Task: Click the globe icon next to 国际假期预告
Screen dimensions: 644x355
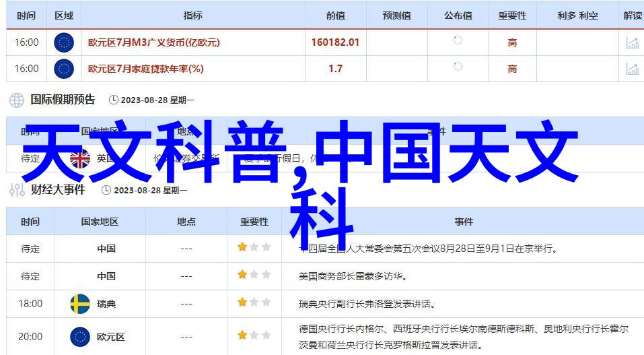Action: click(x=16, y=100)
